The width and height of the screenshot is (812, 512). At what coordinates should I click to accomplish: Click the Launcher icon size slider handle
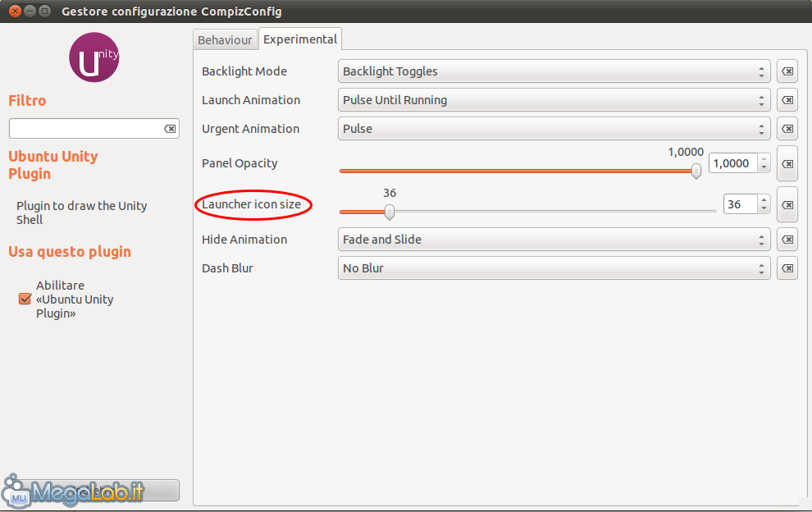[390, 212]
